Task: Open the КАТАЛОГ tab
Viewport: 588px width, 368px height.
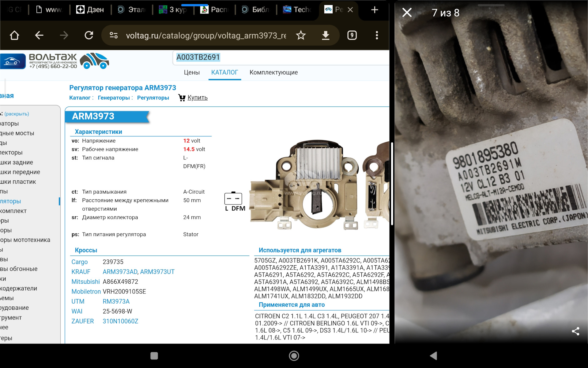Action: point(224,72)
